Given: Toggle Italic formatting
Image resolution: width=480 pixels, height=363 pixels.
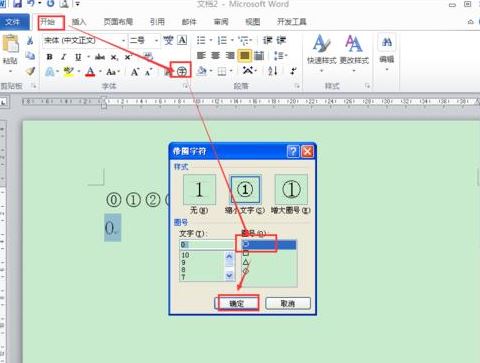Looking at the screenshot, I should coord(63,57).
